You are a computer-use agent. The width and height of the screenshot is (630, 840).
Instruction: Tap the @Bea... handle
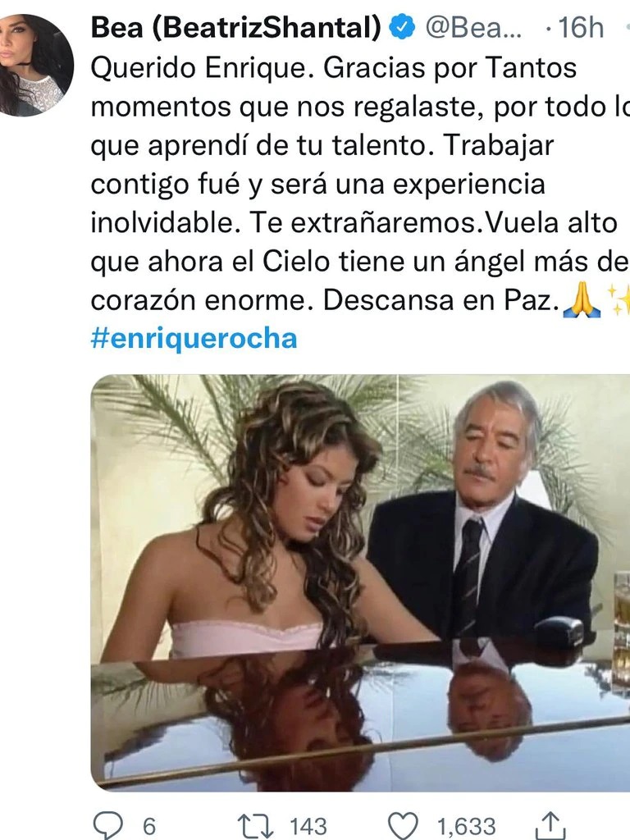[x=473, y=27]
